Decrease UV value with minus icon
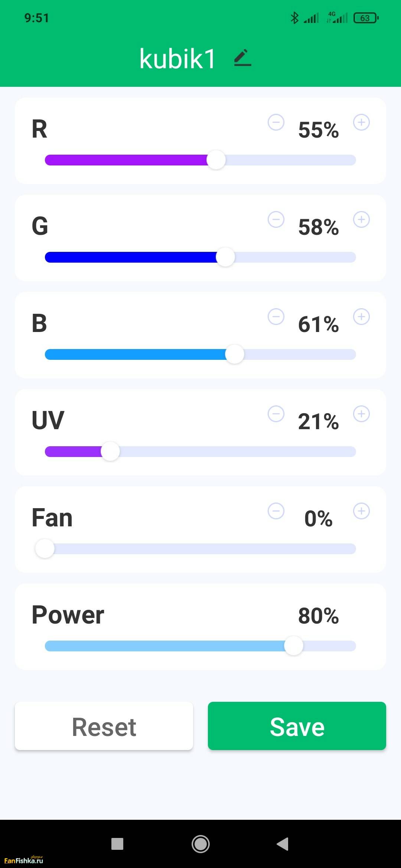 276,414
